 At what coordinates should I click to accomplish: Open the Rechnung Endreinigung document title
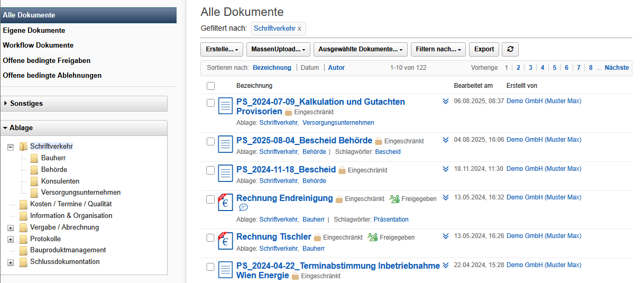point(284,198)
